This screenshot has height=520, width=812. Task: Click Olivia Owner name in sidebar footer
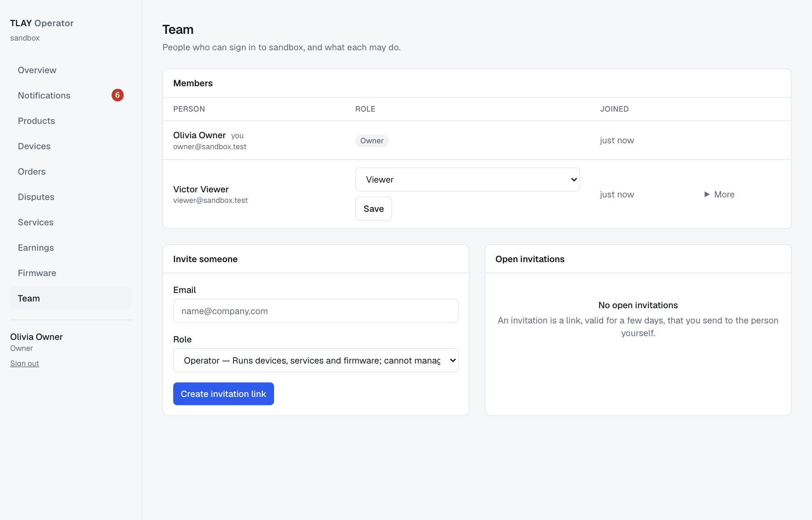click(x=36, y=337)
